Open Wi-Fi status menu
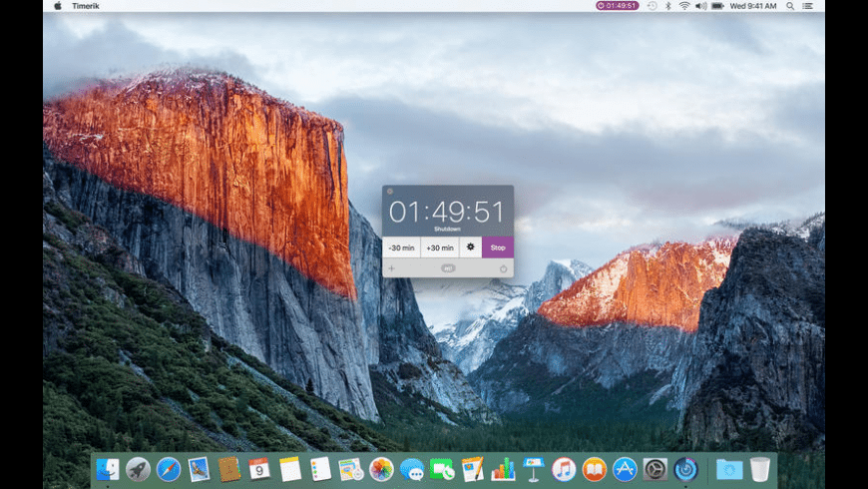The image size is (868, 489). click(x=684, y=6)
